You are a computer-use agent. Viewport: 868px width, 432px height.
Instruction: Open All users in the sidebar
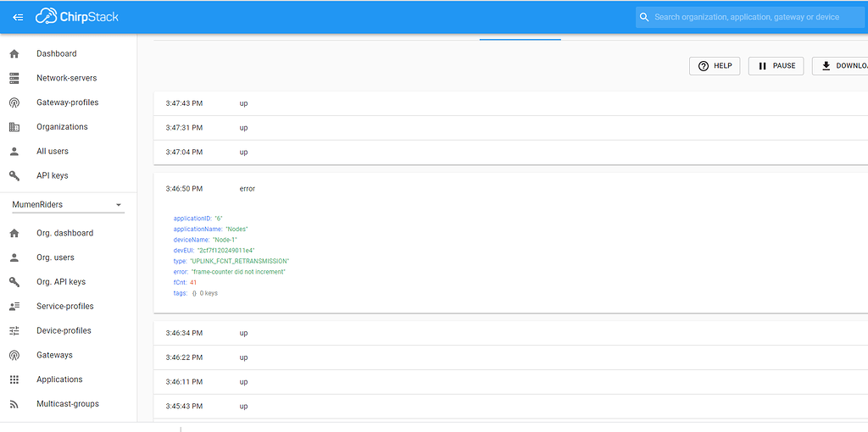coord(53,152)
